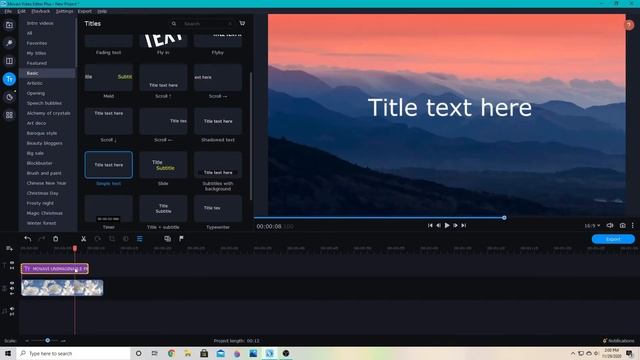
Task: Click the Redo arrow in timeline toolbar
Action: 41,239
